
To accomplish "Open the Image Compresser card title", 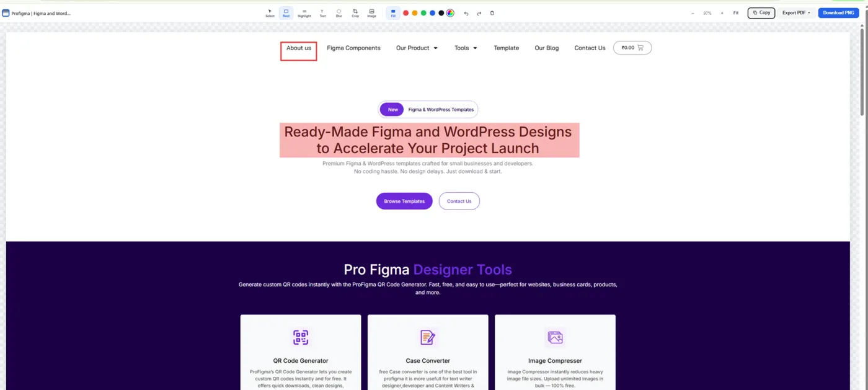I will pyautogui.click(x=555, y=361).
